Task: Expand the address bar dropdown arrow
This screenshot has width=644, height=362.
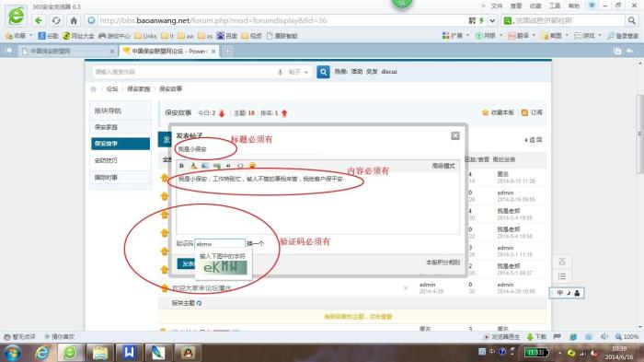Action: [x=492, y=20]
